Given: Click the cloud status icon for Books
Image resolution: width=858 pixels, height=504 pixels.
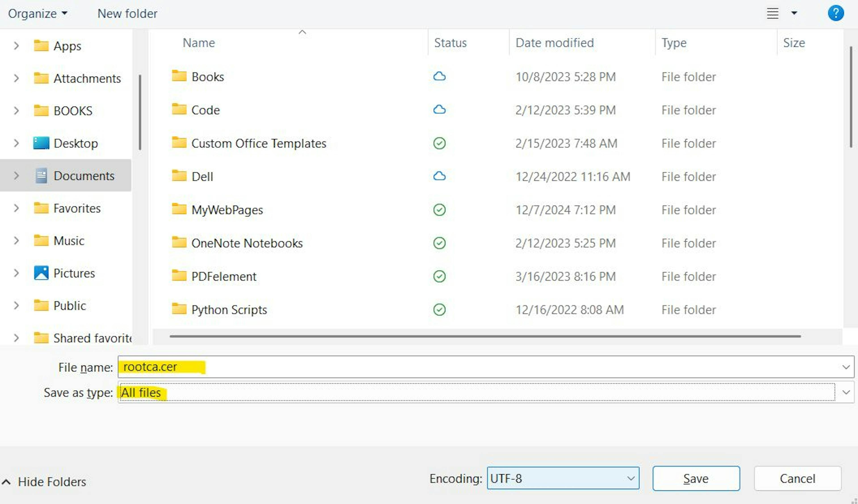Looking at the screenshot, I should pyautogui.click(x=439, y=76).
